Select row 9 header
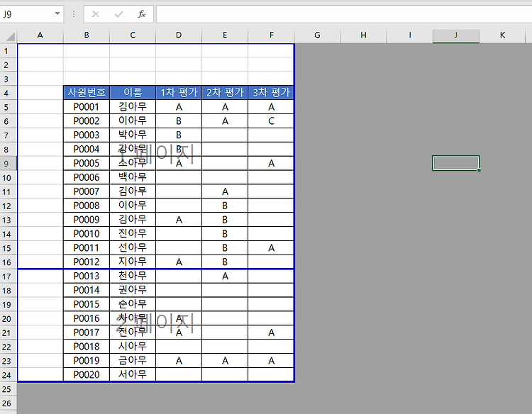Screen dimensions: 532x414 coord(8,164)
